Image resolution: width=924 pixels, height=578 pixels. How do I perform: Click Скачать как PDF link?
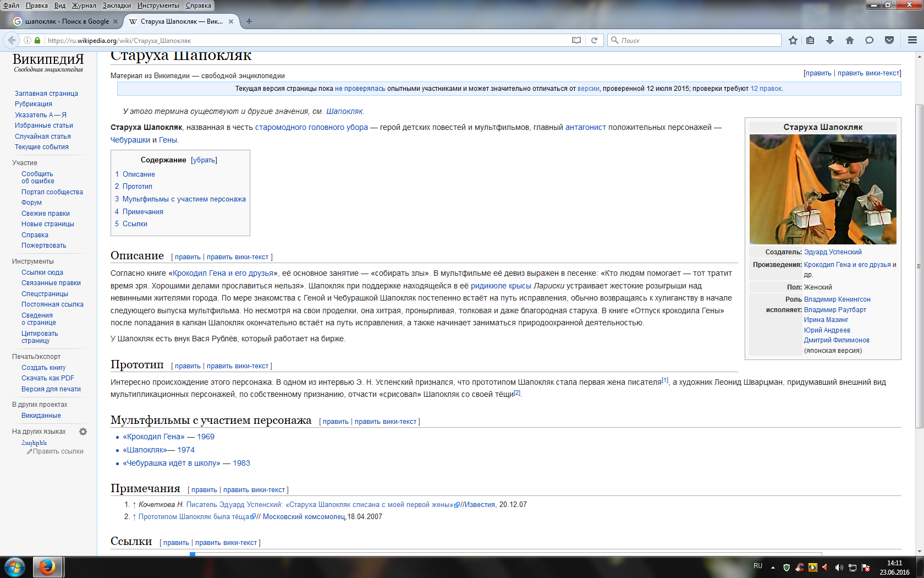48,378
